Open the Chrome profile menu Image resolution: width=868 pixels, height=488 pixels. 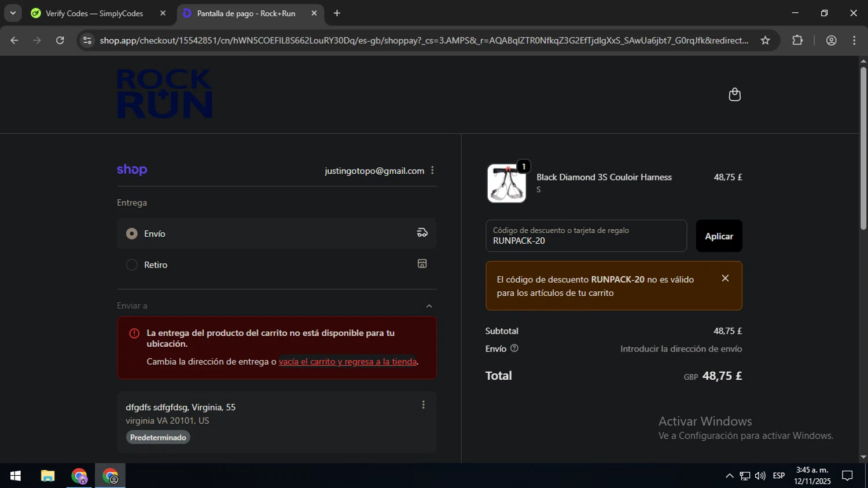pyautogui.click(x=832, y=41)
